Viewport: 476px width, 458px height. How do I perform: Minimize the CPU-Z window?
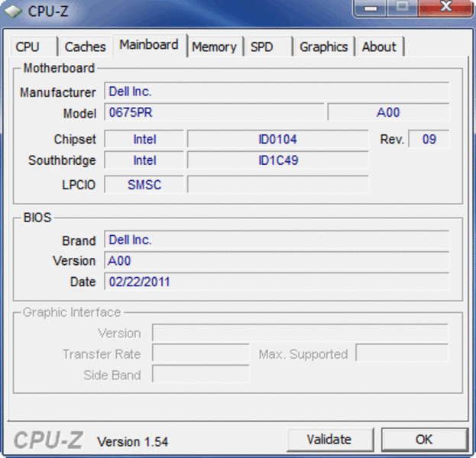click(x=371, y=8)
